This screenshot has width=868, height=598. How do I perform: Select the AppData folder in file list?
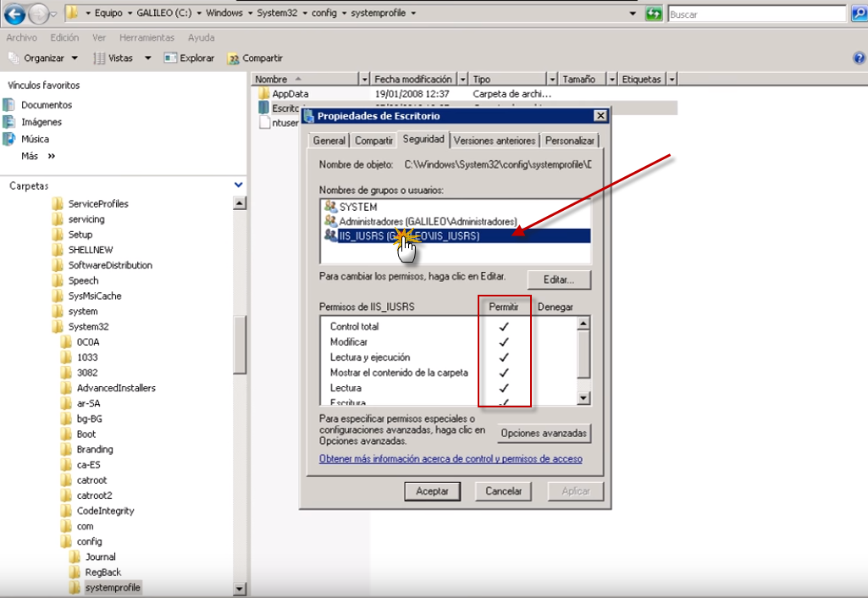pyautogui.click(x=290, y=94)
